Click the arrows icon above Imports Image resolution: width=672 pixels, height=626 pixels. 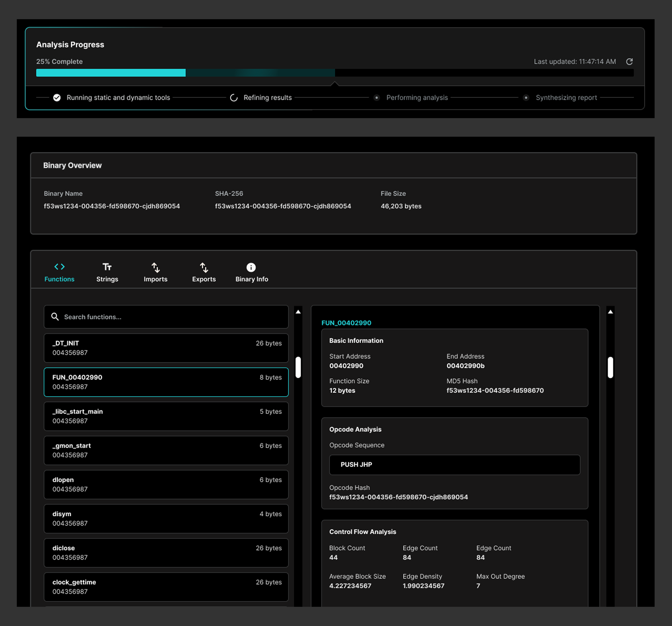tap(155, 267)
